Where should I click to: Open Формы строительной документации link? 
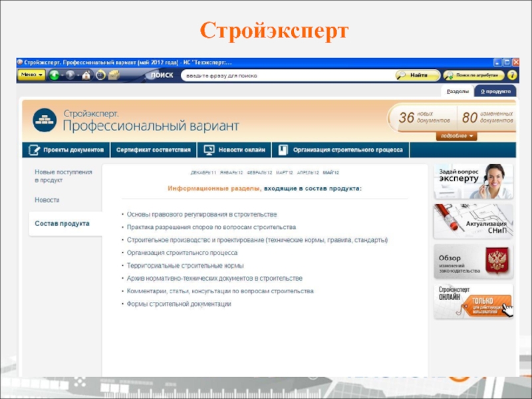pos(179,304)
